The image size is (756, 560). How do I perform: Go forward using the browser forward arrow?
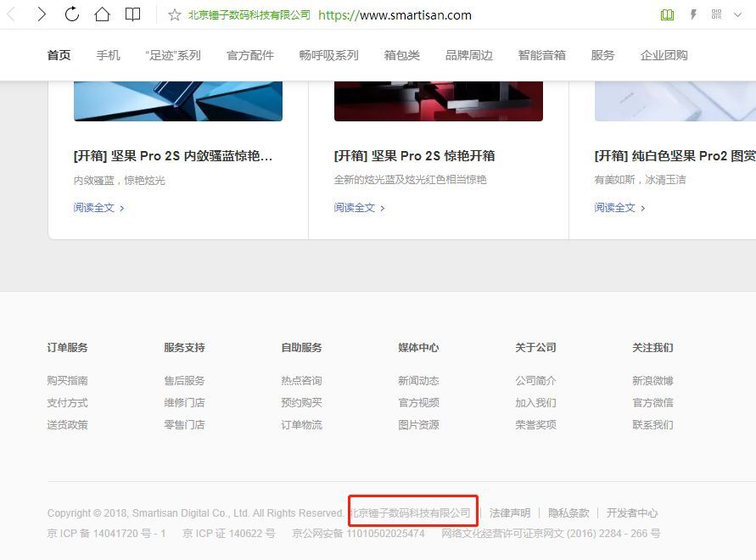(x=42, y=14)
